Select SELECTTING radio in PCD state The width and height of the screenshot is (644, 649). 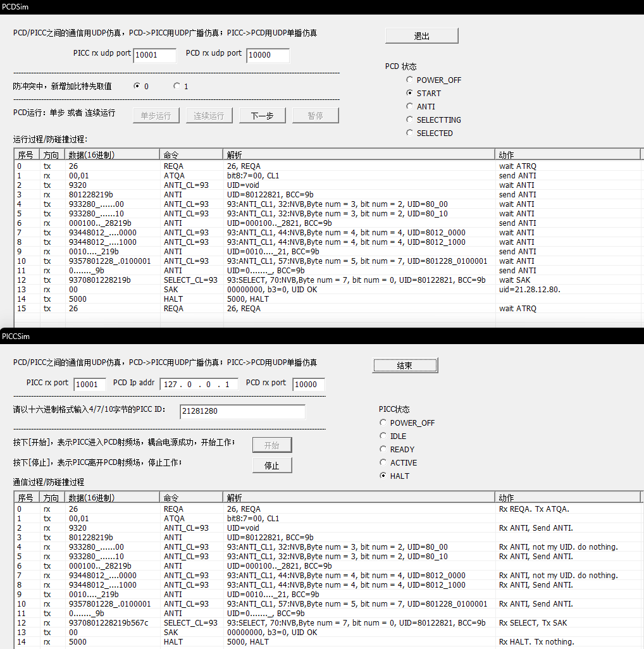point(410,120)
